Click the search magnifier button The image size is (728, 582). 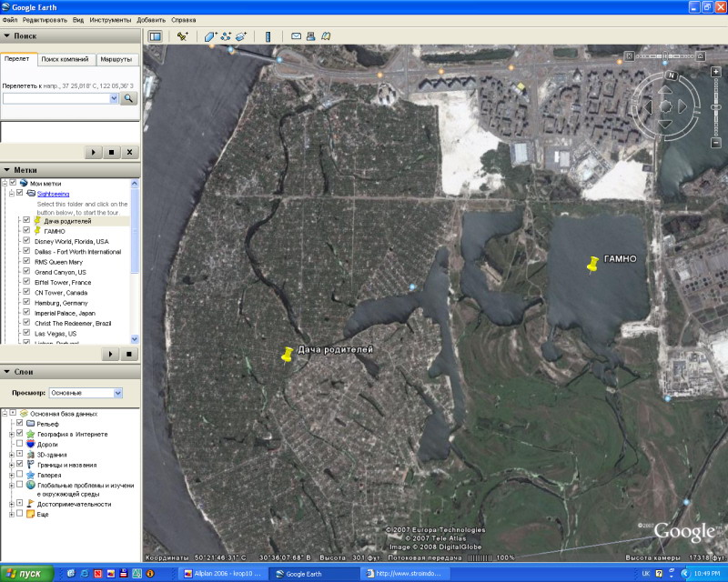(x=128, y=98)
